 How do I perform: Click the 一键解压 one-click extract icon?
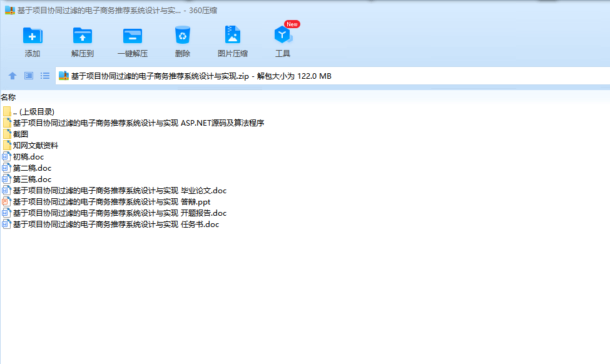(133, 36)
